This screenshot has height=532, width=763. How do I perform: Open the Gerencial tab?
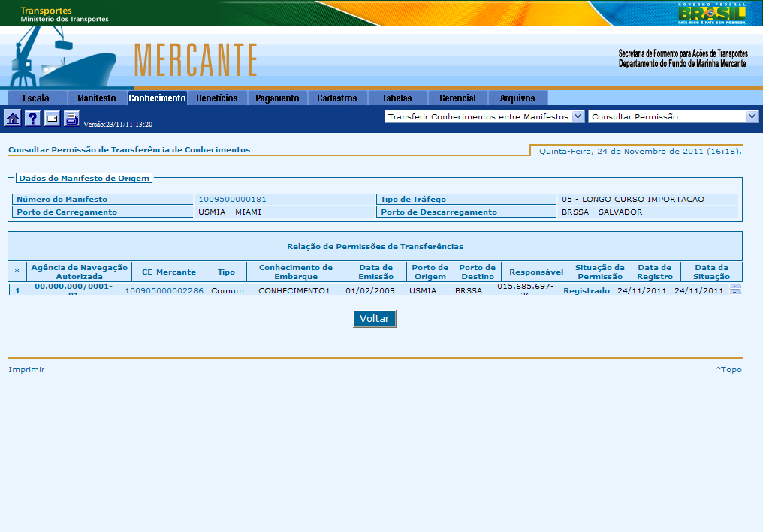pos(457,98)
